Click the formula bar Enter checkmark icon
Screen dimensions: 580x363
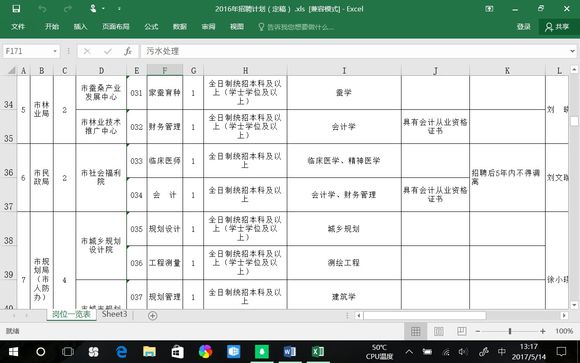[108, 51]
